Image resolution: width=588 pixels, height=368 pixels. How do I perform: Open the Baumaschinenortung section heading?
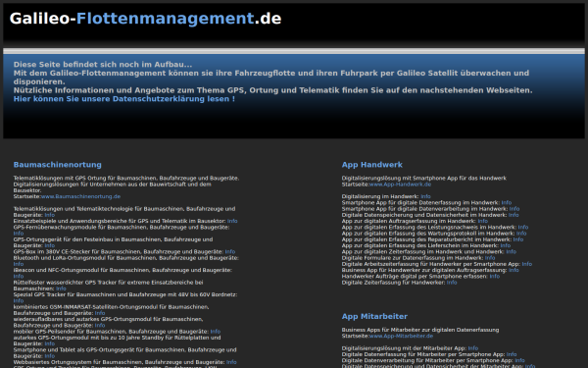coord(58,165)
